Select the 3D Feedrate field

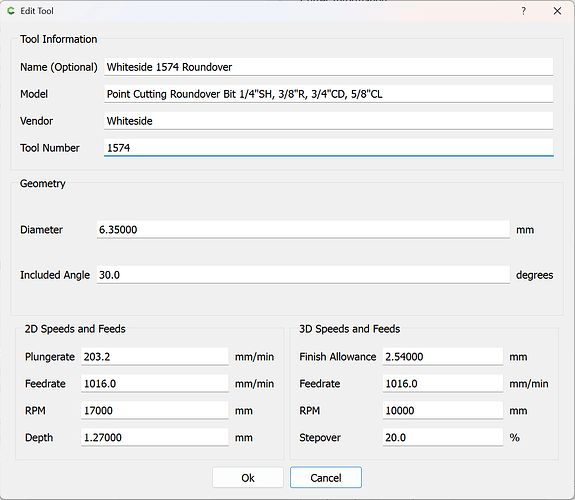tap(443, 383)
